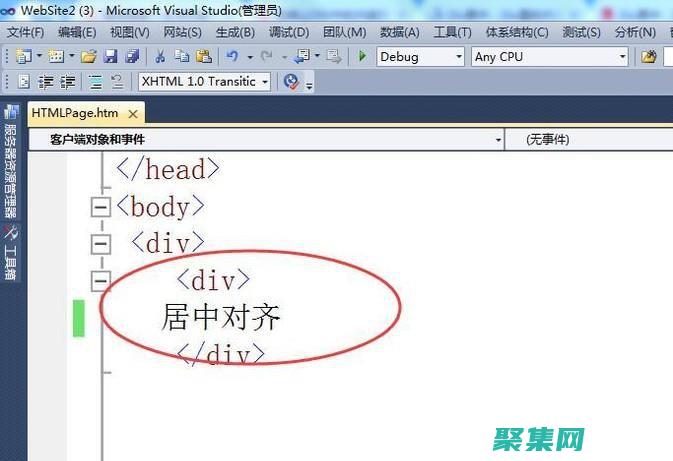Viewport: 673px width, 461px height.
Task: Start debugging with green play icon
Action: click(x=361, y=57)
